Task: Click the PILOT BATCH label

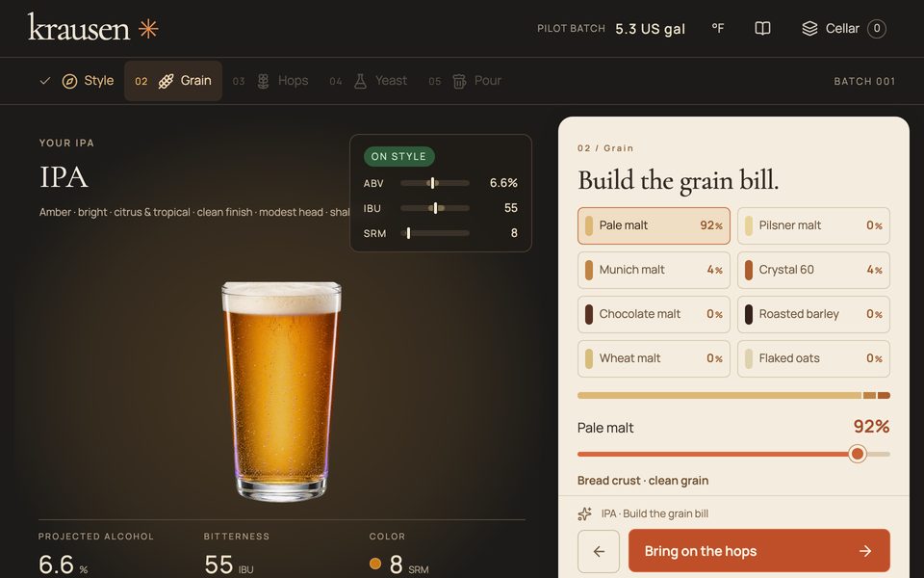Action: point(571,28)
